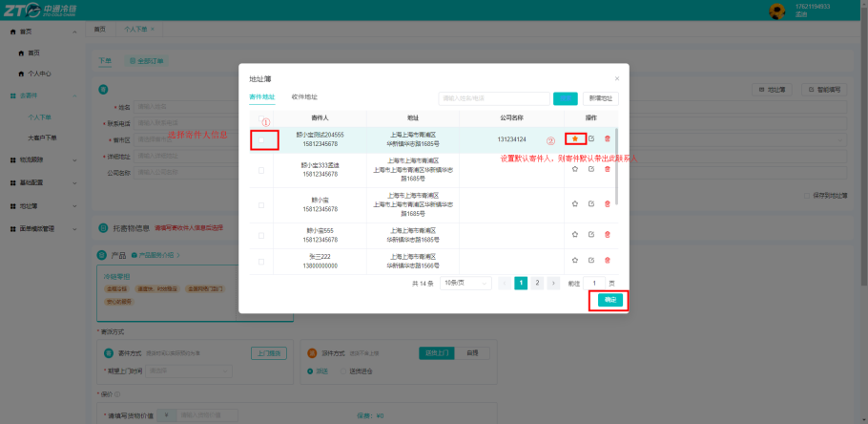The image size is (868, 424).
Task: Open the 个人中心 sidebar item
Action: 40,74
